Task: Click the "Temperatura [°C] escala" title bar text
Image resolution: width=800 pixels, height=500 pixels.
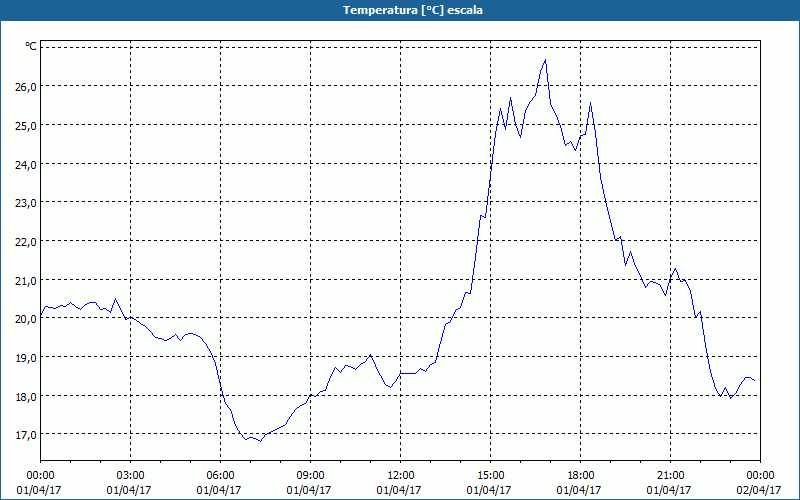Action: click(413, 10)
